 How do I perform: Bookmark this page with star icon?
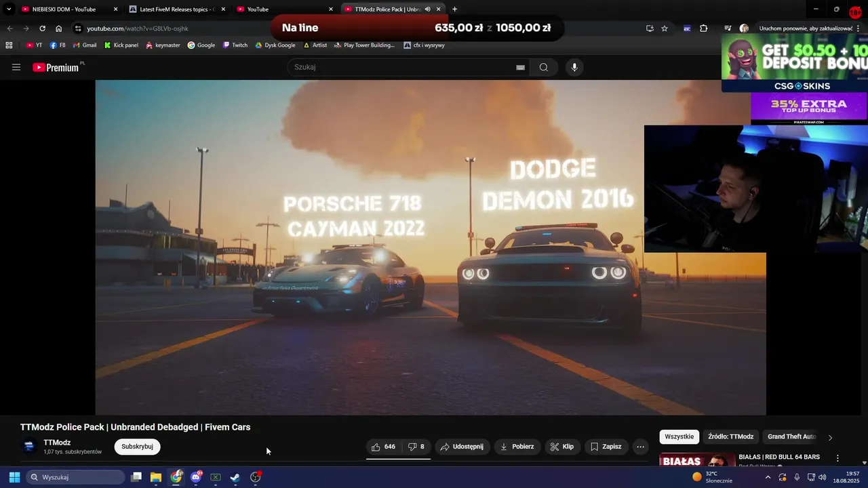pyautogui.click(x=665, y=28)
